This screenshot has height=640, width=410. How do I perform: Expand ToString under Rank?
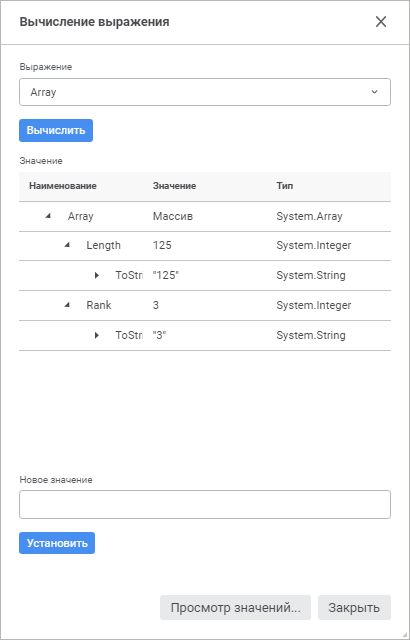(97, 335)
